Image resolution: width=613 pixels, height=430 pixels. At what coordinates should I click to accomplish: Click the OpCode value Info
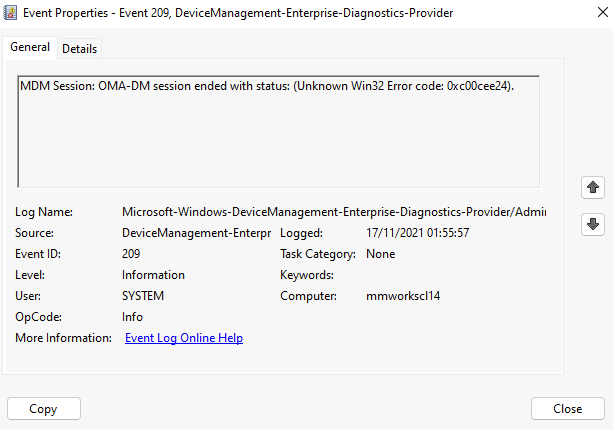coord(133,317)
